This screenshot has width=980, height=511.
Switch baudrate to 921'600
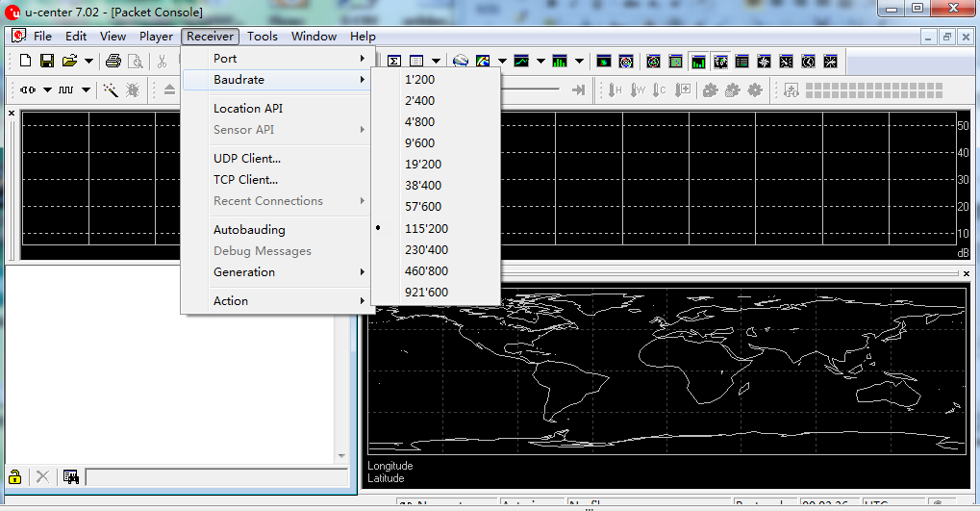click(436, 293)
